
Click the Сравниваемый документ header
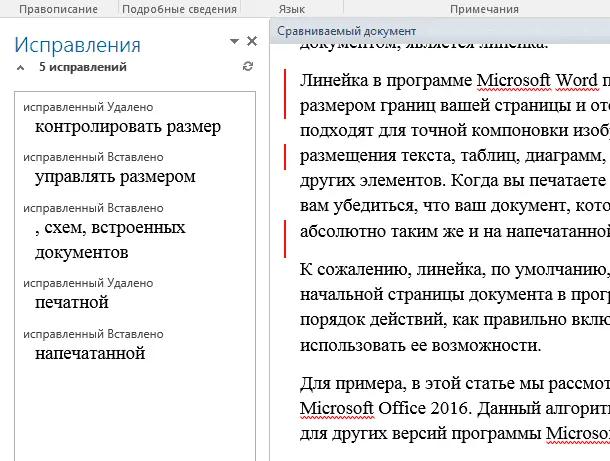click(x=337, y=30)
